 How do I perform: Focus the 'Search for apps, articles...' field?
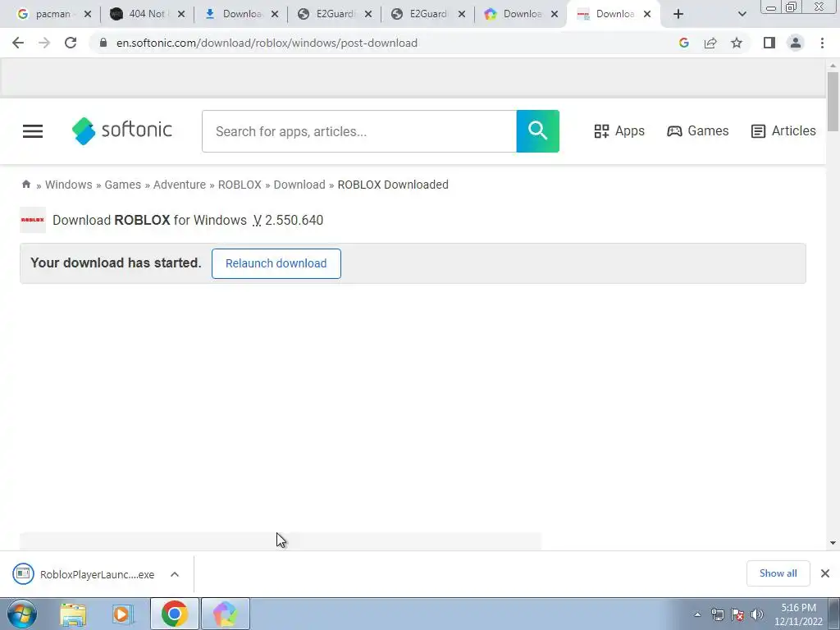tap(359, 131)
